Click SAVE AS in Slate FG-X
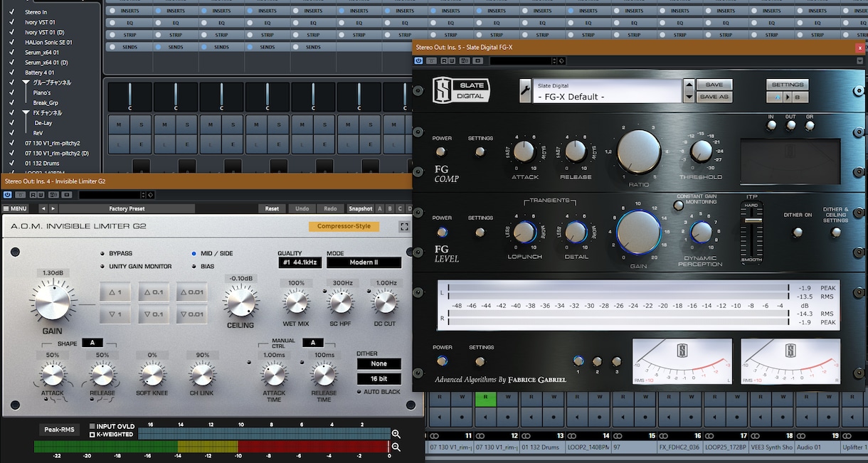Screen dimensions: 868x463 (714, 97)
